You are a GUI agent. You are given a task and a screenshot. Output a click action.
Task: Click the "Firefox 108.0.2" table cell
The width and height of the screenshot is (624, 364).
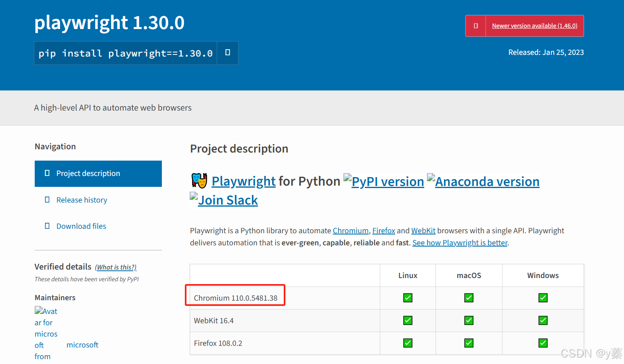tap(285, 343)
